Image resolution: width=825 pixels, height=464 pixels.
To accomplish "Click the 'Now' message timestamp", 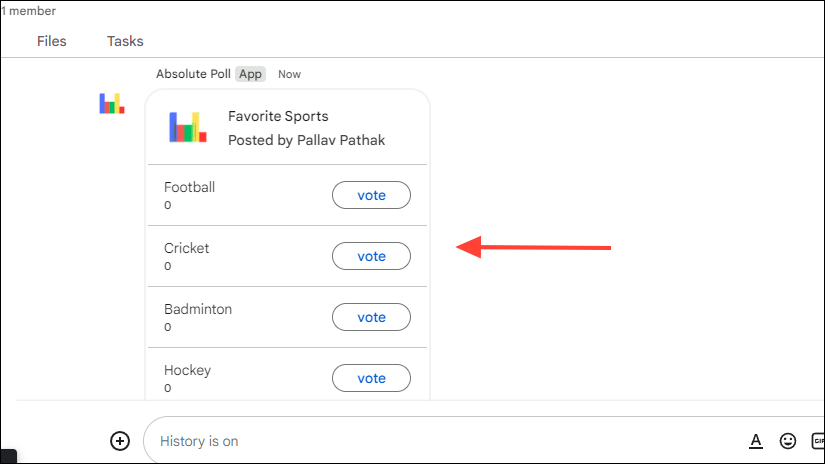I will point(289,74).
